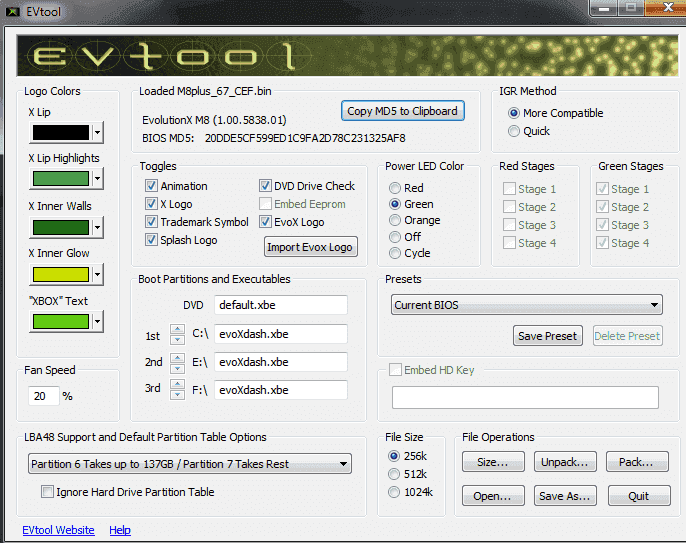Click the Unpack... button
Screen dimensions: 686x543
tap(565, 462)
